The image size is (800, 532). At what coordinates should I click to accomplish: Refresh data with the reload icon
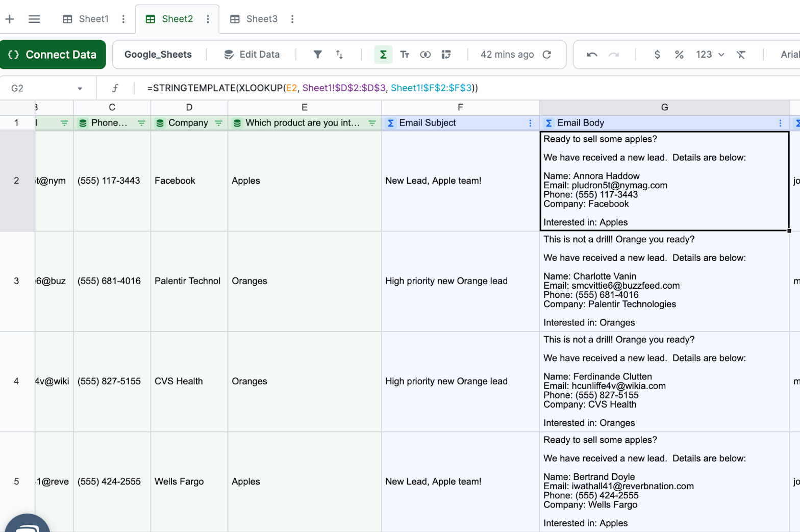pyautogui.click(x=547, y=55)
